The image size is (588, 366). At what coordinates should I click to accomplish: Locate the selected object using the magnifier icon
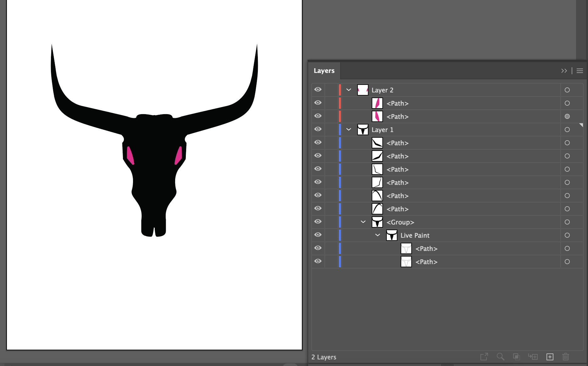[500, 357]
